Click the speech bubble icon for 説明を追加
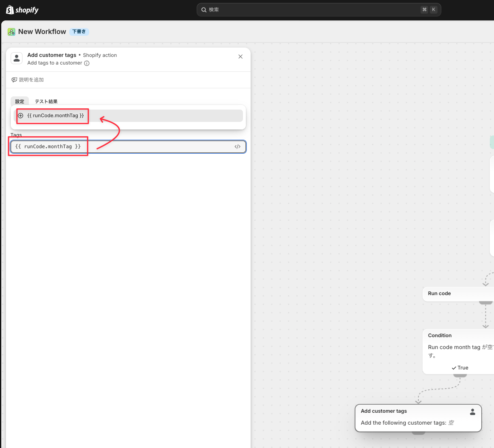This screenshot has height=448, width=494. (x=14, y=80)
